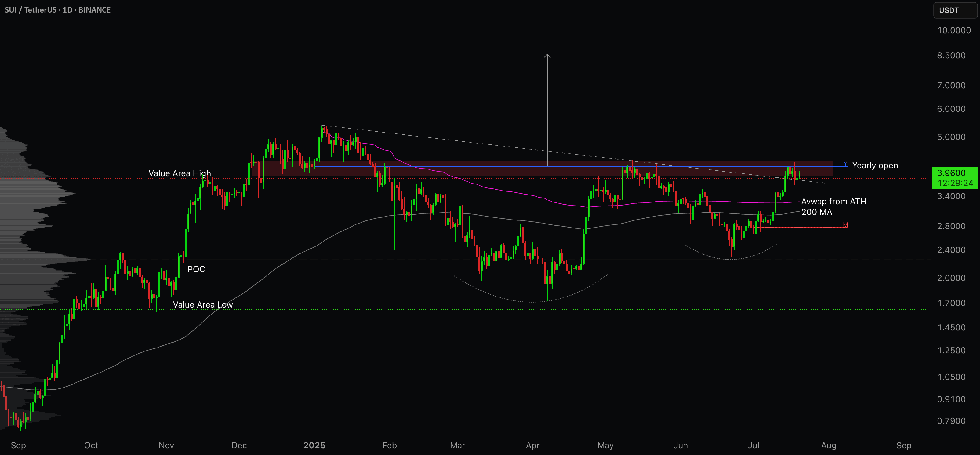Click the 1.4500 price axis value
This screenshot has width=980, height=455.
click(x=951, y=328)
